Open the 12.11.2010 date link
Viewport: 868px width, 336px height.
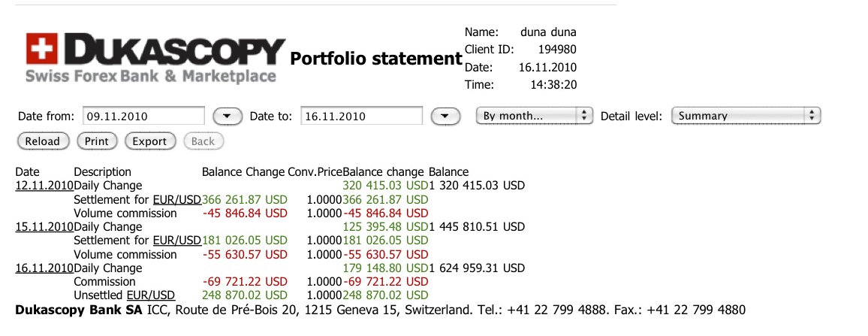(x=44, y=186)
